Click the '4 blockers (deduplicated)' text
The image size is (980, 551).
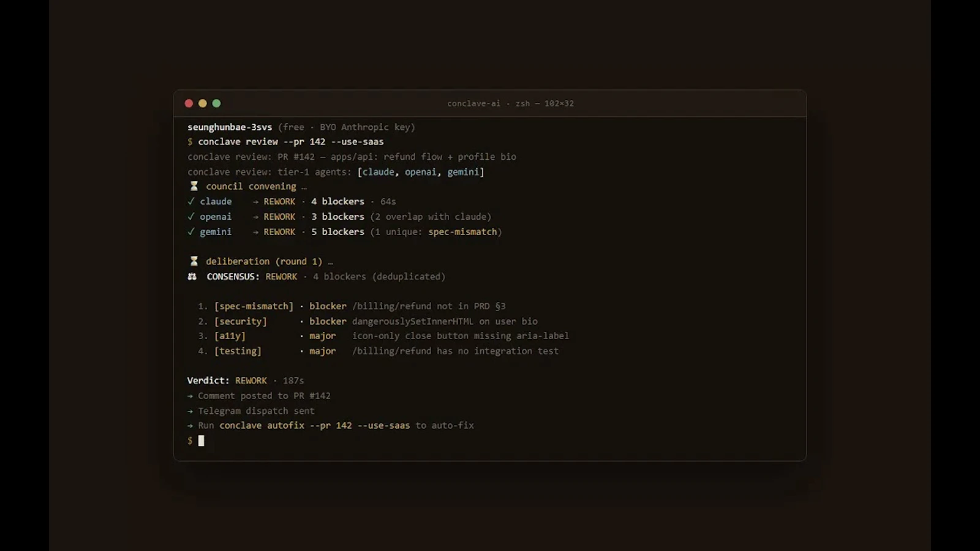point(379,277)
